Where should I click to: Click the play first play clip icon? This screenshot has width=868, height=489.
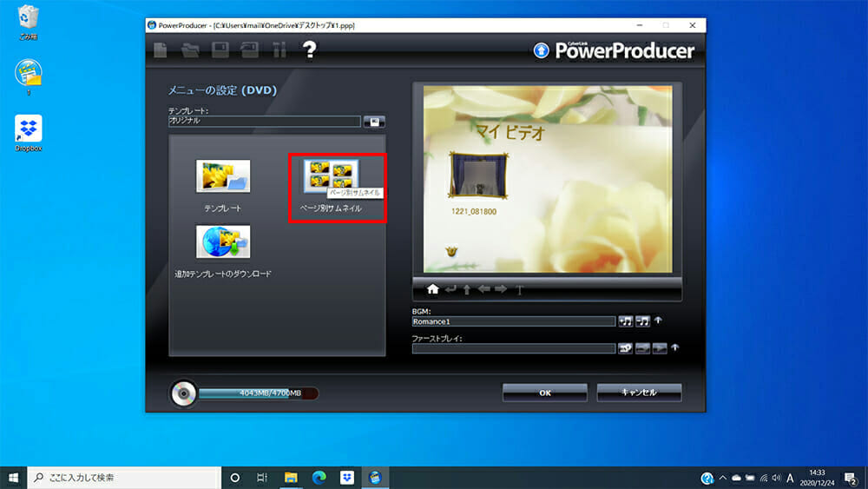point(660,348)
